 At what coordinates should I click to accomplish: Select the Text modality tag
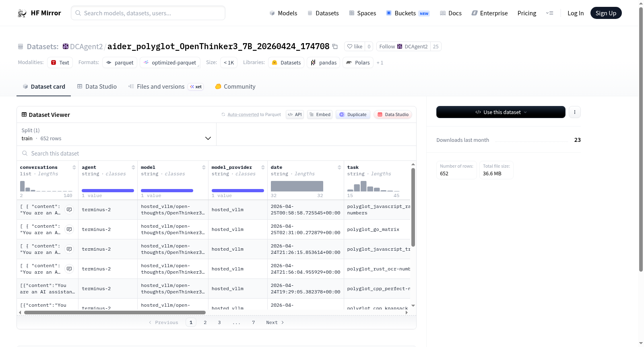(60, 62)
